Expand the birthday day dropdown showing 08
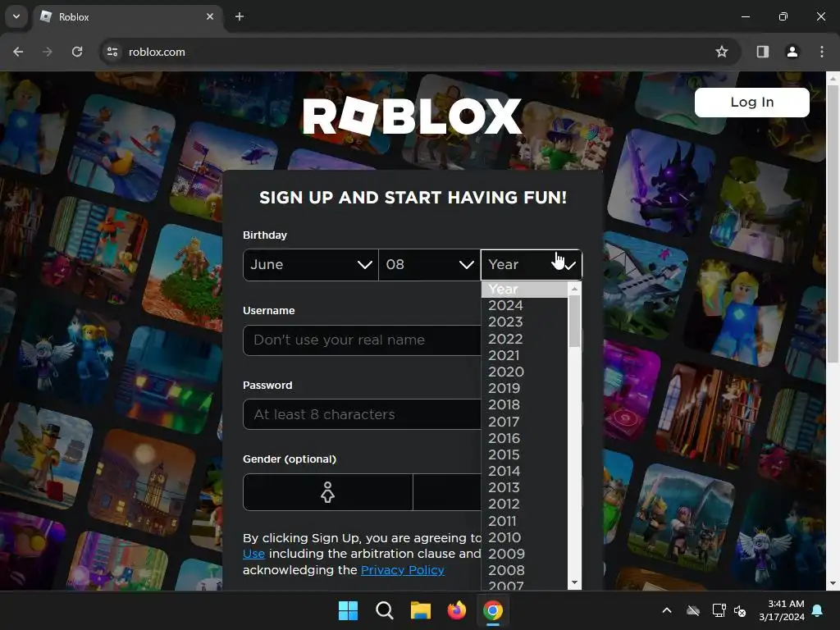 430,265
